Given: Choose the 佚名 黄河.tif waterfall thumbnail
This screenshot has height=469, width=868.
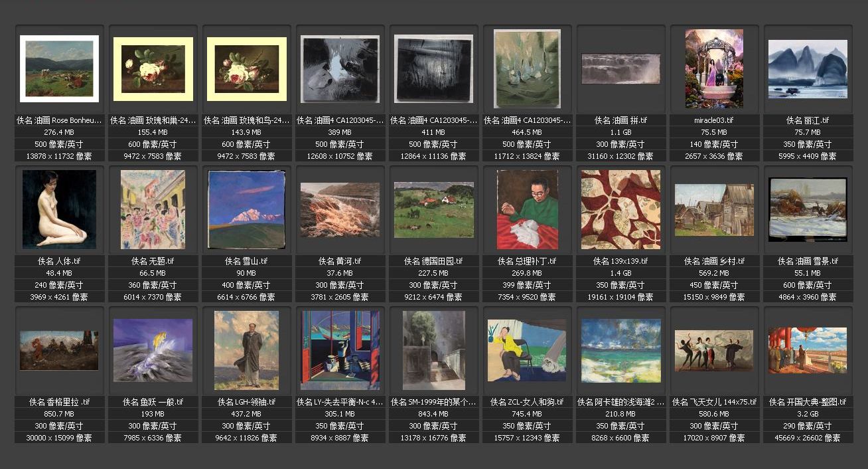Looking at the screenshot, I should [340, 210].
